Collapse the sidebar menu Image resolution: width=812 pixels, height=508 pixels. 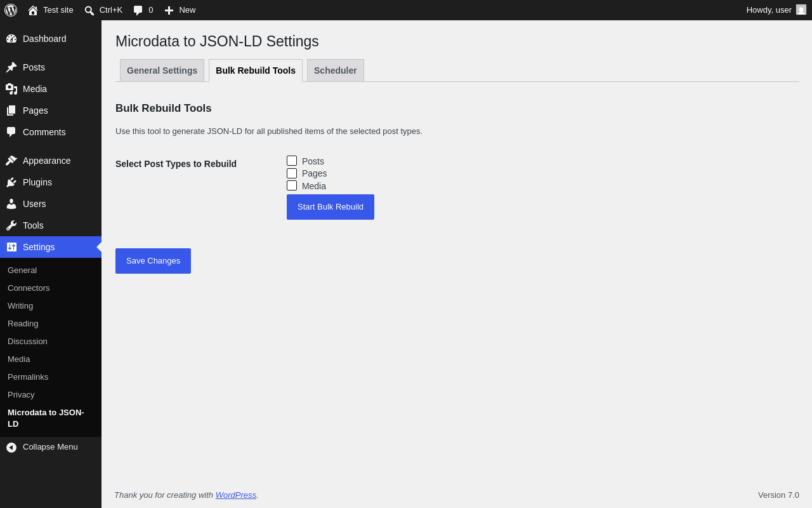[42, 447]
